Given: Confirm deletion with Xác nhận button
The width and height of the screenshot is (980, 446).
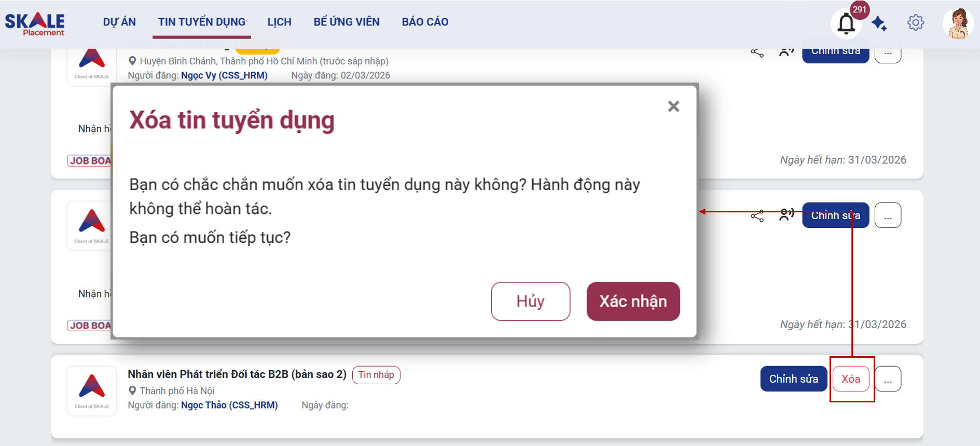Looking at the screenshot, I should tap(633, 301).
